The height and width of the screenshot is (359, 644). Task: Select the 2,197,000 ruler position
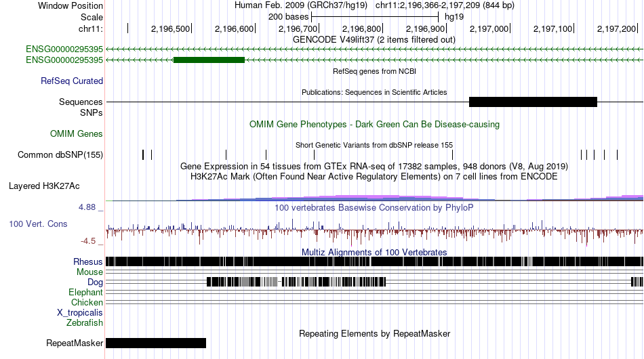[x=489, y=28]
